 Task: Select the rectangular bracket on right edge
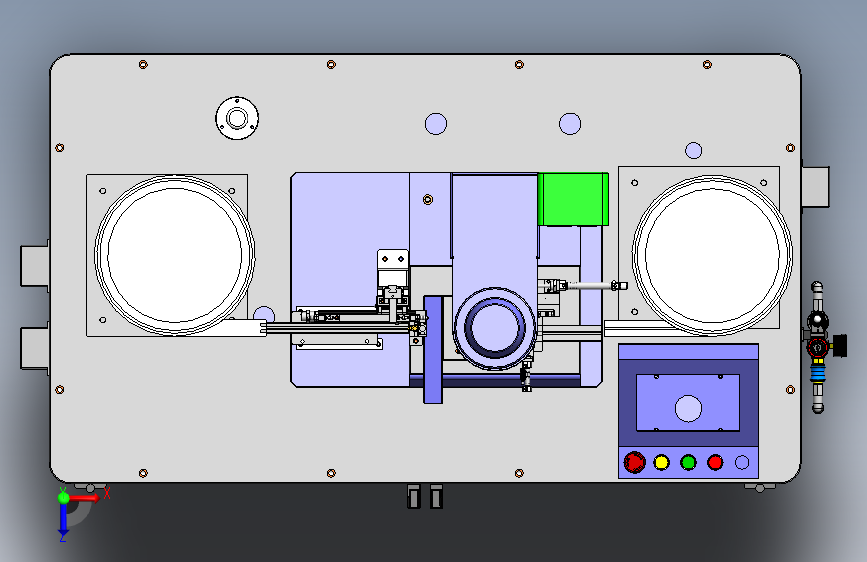click(816, 187)
